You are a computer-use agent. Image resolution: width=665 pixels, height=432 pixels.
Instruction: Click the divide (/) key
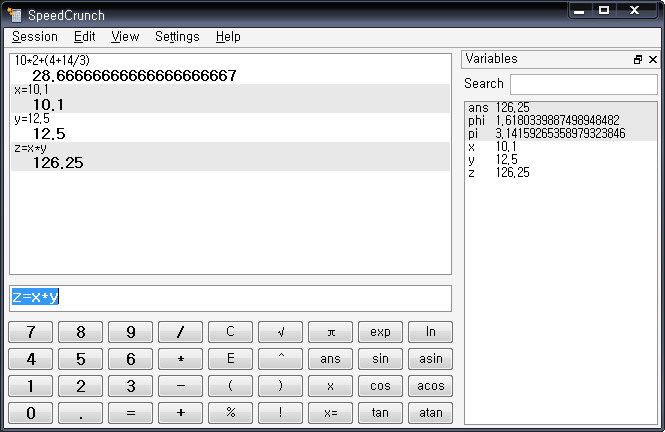pos(181,332)
